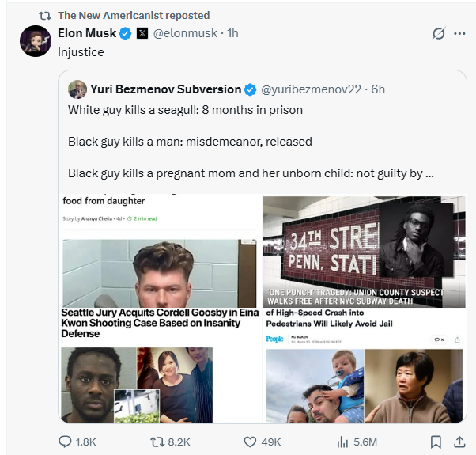The height and width of the screenshot is (455, 476).
Task: Open the 1h timestamp of post
Action: [232, 33]
